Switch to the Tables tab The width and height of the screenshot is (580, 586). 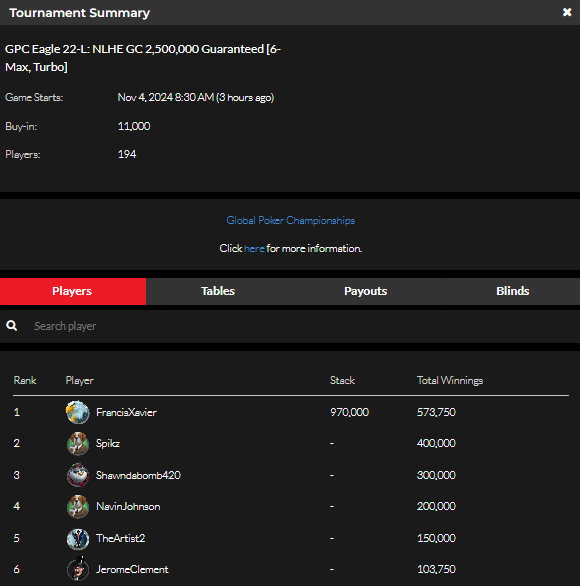pyautogui.click(x=218, y=291)
